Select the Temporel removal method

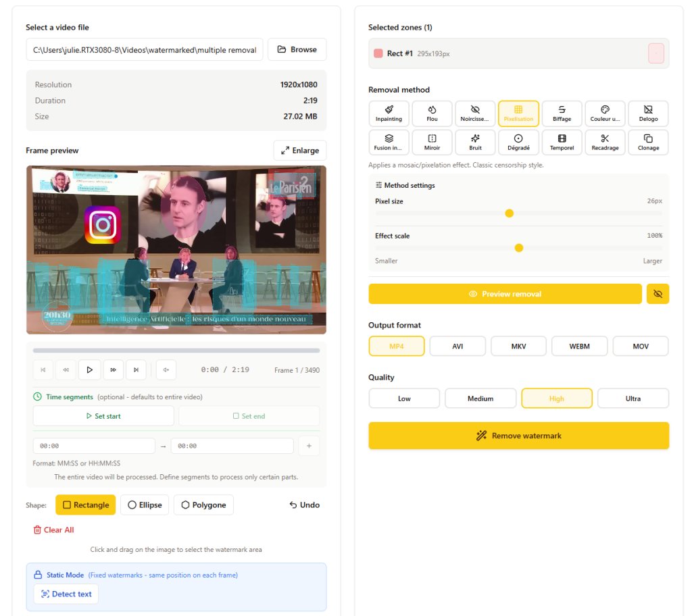coord(562,142)
